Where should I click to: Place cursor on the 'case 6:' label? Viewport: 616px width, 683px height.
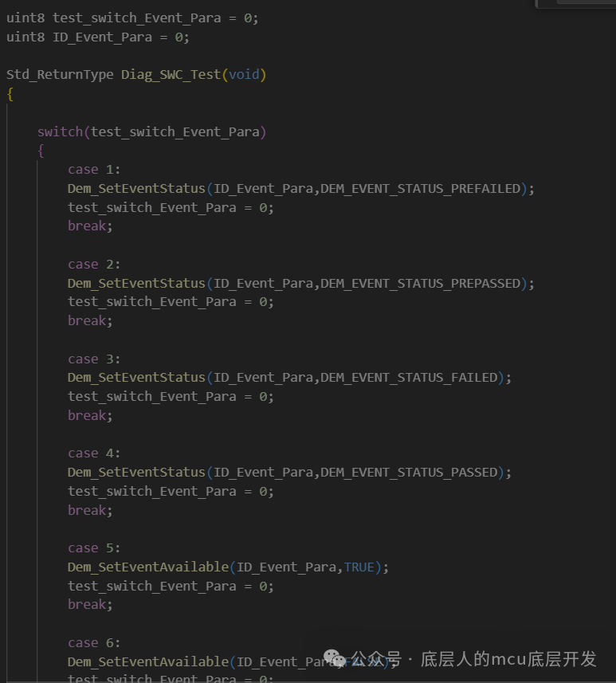pyautogui.click(x=94, y=642)
